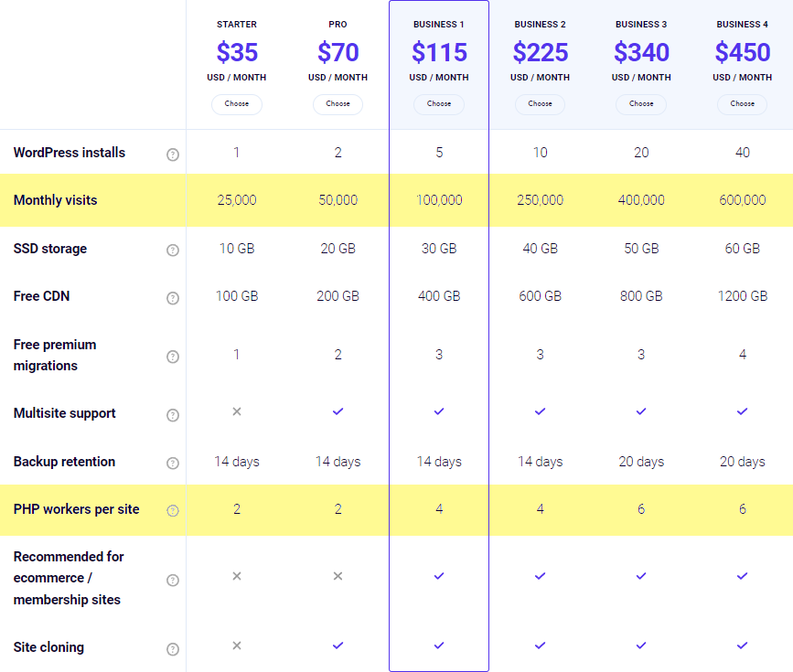
Task: Click the $70 Pro price
Action: click(338, 52)
